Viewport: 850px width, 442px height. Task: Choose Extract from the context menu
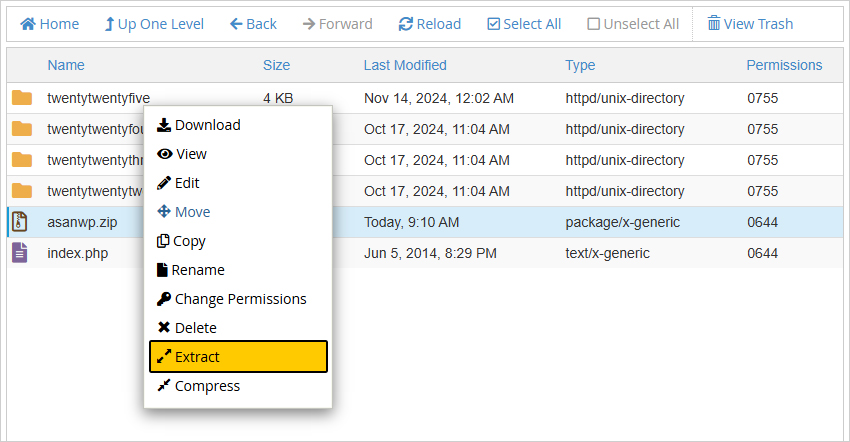(x=239, y=357)
